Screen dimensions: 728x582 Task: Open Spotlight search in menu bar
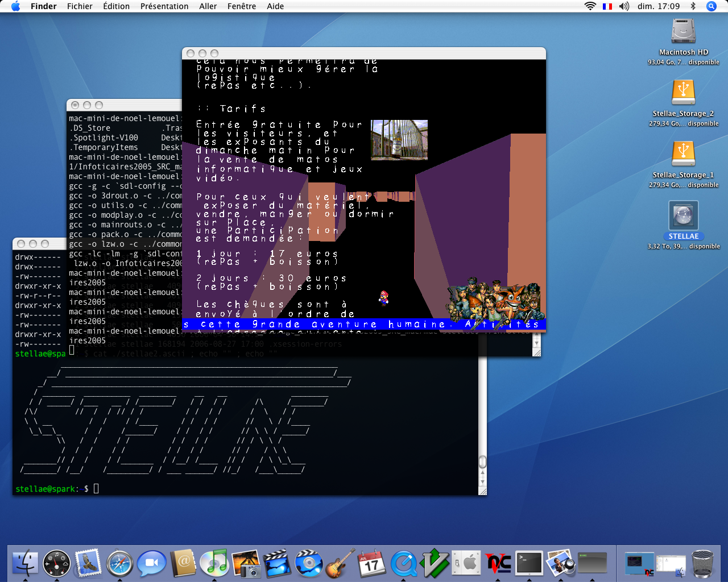click(711, 6)
